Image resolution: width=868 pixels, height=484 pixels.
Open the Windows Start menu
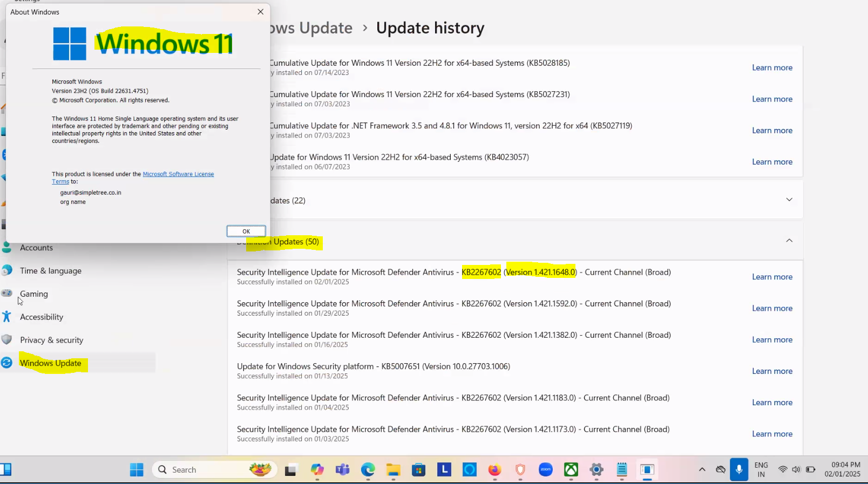point(137,470)
